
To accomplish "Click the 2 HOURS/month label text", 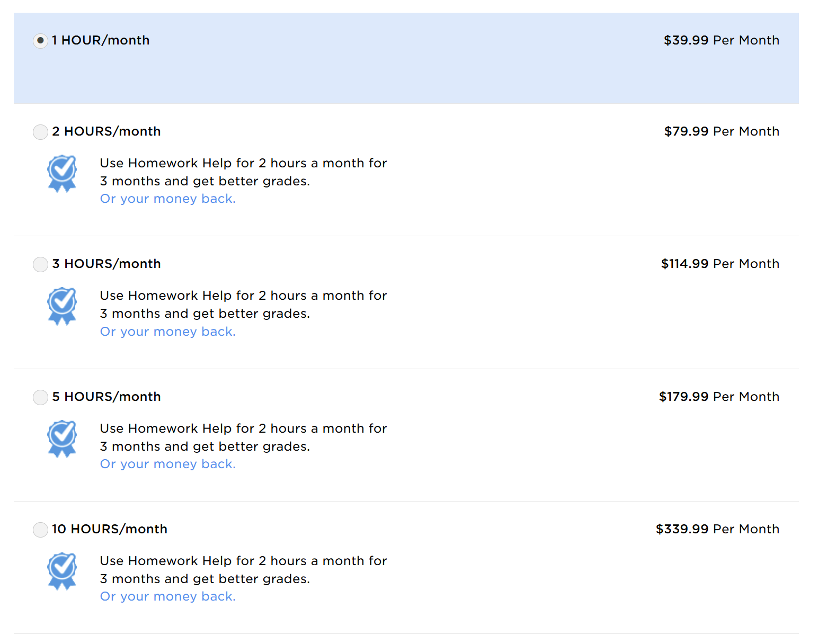I will point(106,131).
